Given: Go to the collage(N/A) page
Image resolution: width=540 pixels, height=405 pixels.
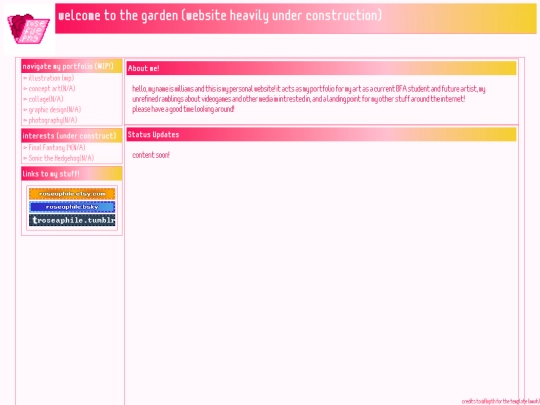Looking at the screenshot, I should (46, 99).
